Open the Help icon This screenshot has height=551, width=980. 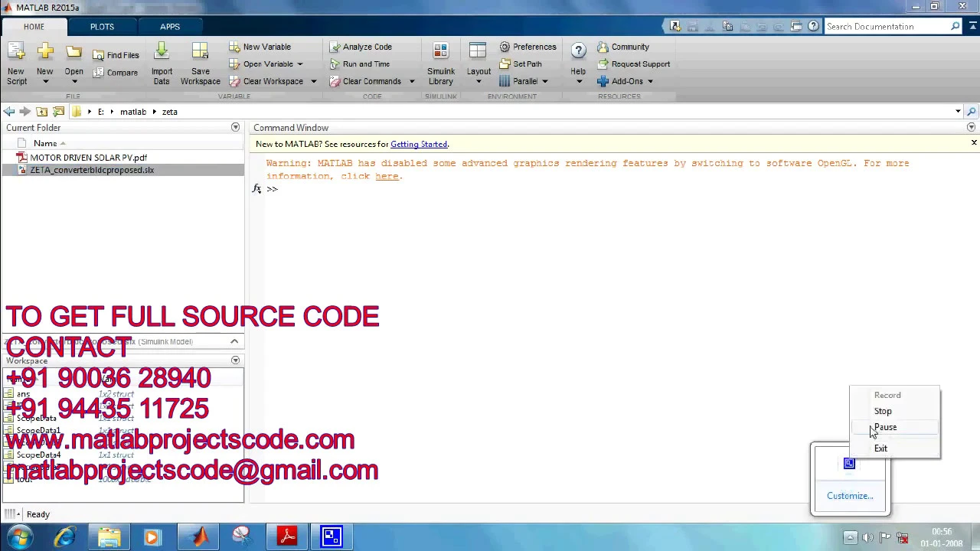(578, 51)
